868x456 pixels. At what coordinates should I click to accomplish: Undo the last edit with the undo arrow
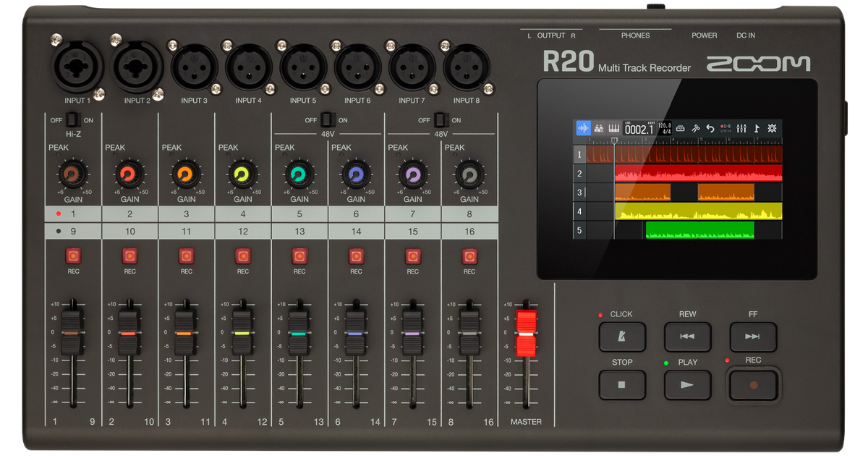(x=710, y=128)
